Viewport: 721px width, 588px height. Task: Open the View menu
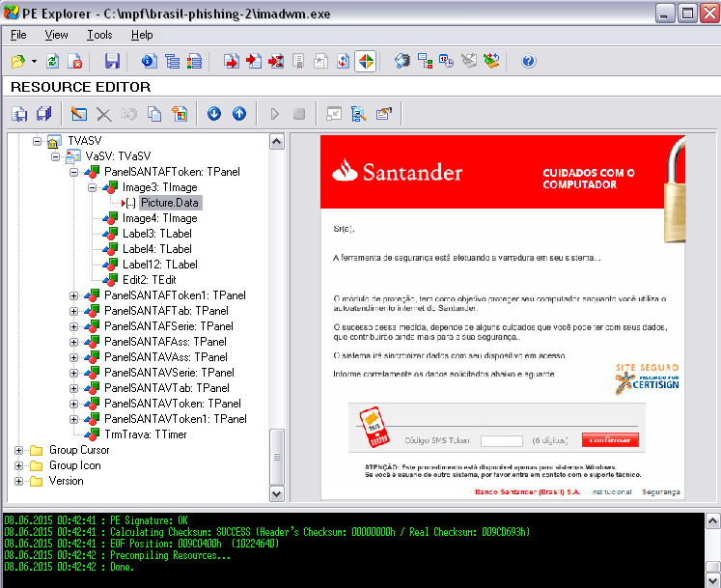point(56,35)
